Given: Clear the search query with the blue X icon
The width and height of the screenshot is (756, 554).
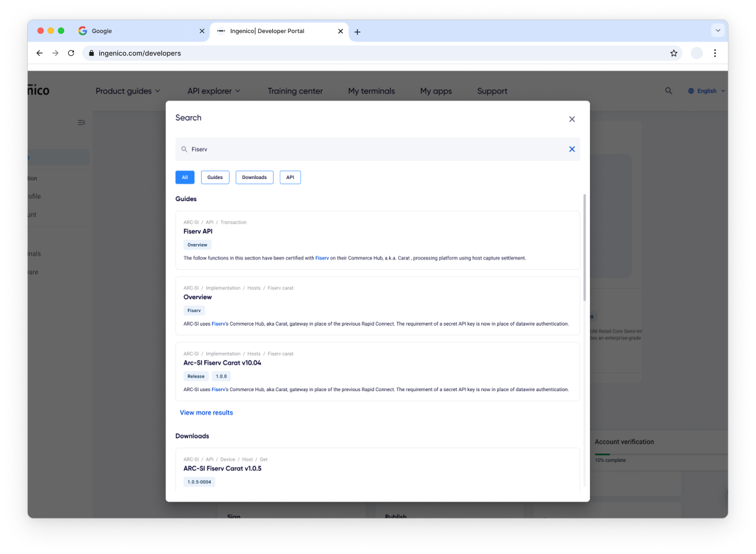Looking at the screenshot, I should 571,149.
